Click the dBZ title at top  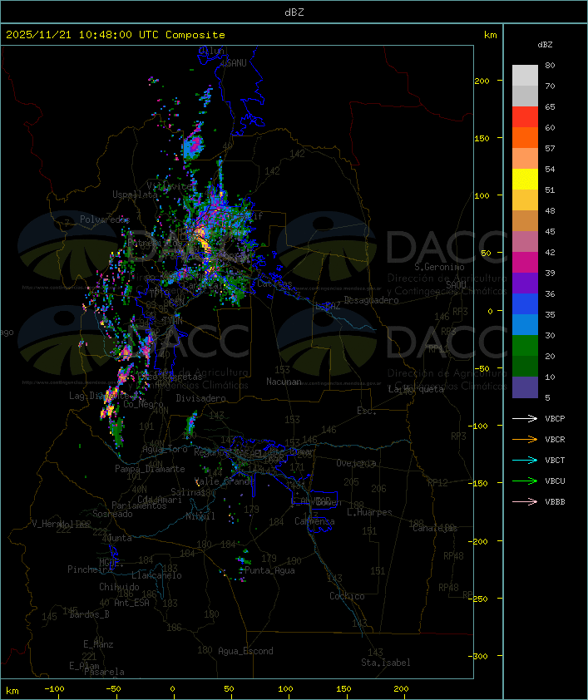[x=294, y=12]
